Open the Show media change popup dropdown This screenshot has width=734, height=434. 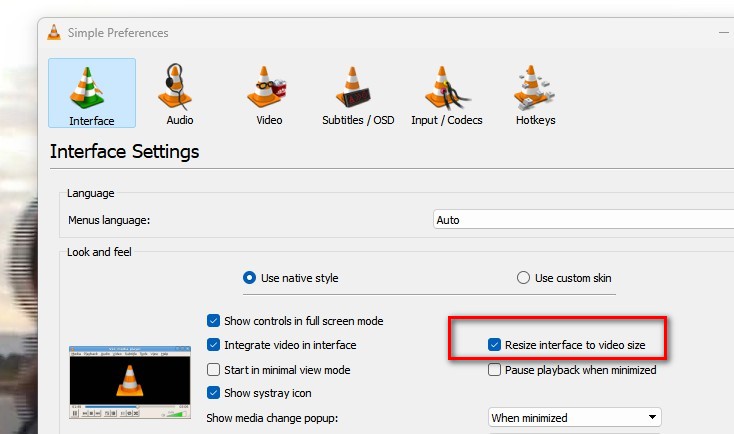(575, 417)
